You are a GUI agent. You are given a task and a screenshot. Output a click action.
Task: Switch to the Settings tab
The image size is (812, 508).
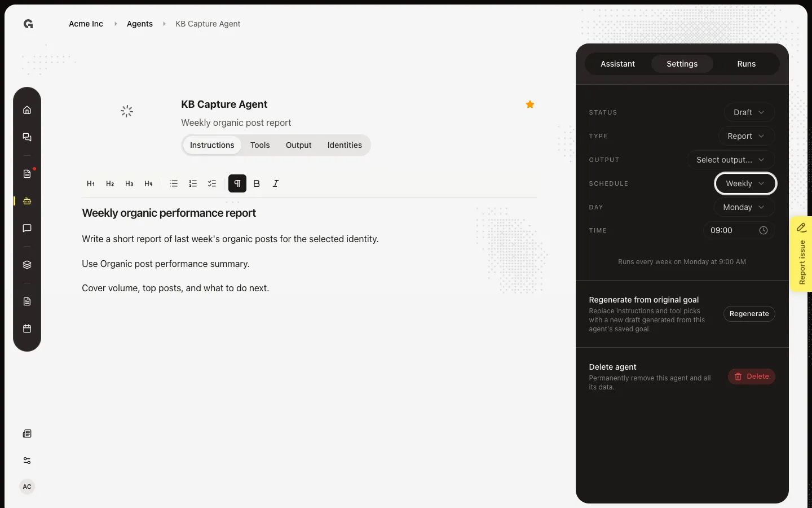[x=682, y=64]
